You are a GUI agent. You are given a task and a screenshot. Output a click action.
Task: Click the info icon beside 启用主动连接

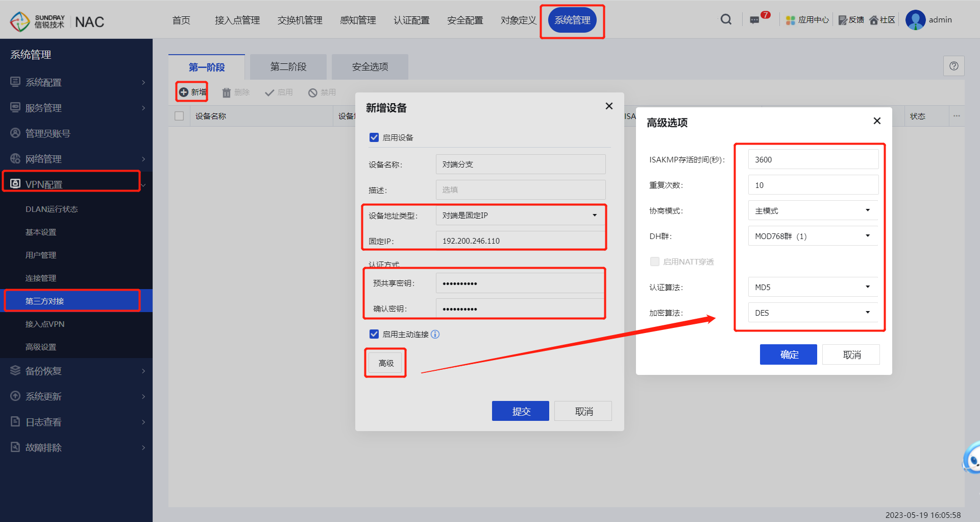(435, 334)
